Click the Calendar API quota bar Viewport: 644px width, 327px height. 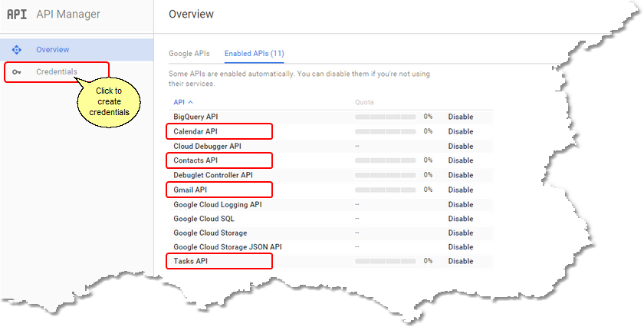pyautogui.click(x=385, y=131)
